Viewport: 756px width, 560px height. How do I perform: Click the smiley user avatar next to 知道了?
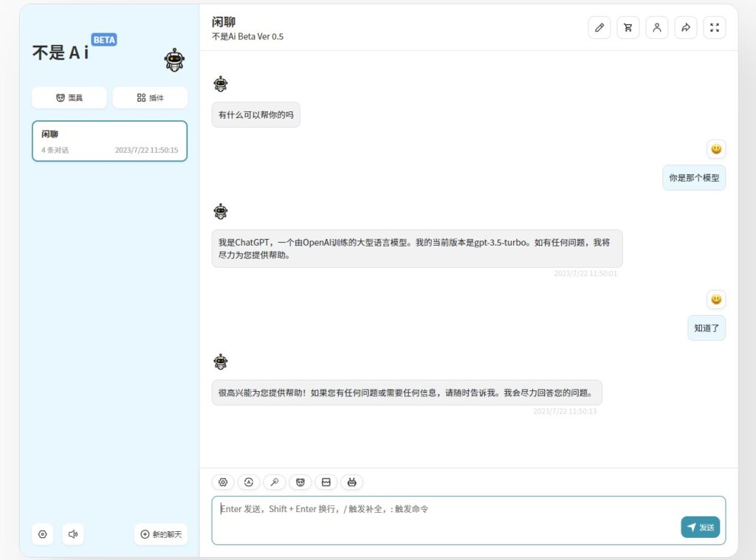715,300
